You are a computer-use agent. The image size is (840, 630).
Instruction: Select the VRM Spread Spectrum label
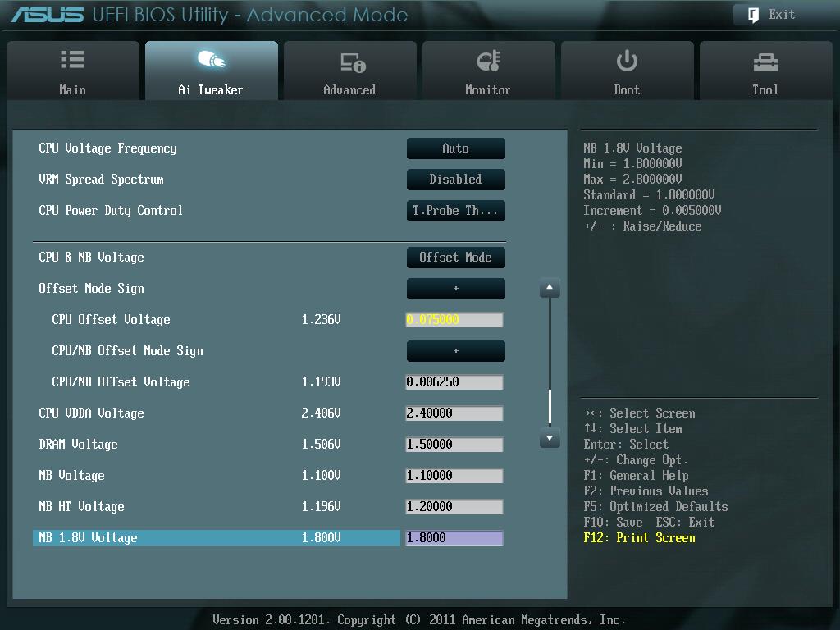pos(101,180)
